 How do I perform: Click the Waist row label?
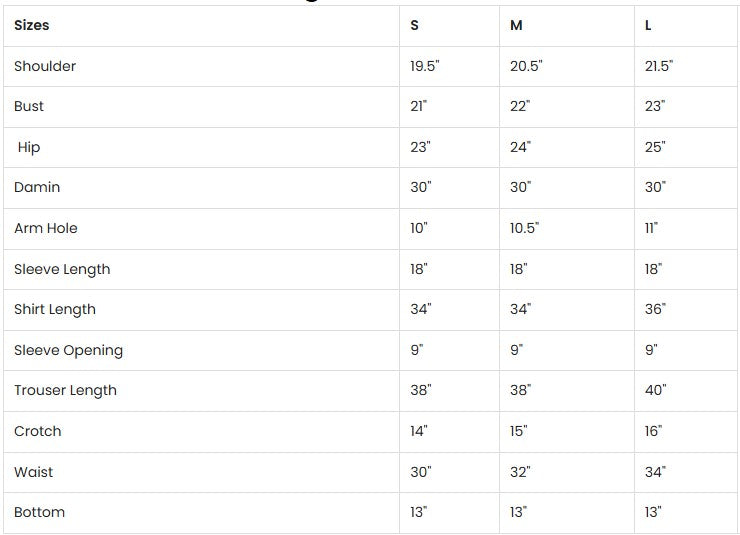pyautogui.click(x=34, y=472)
